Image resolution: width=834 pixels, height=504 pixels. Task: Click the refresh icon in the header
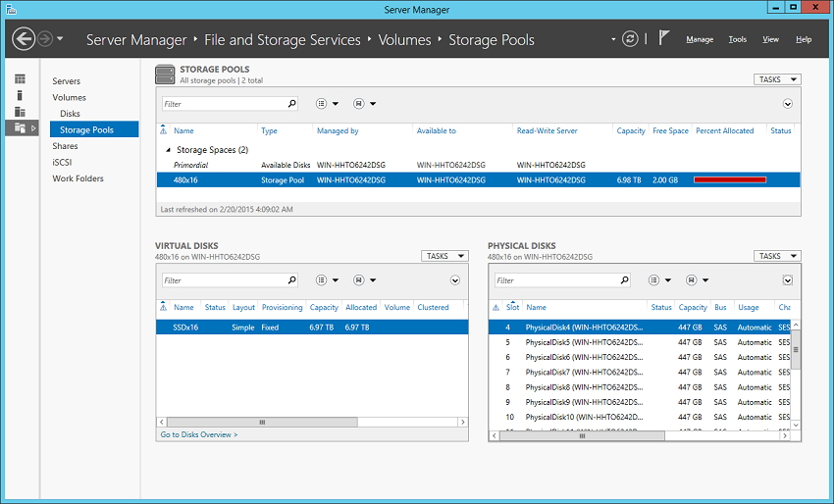tap(630, 39)
